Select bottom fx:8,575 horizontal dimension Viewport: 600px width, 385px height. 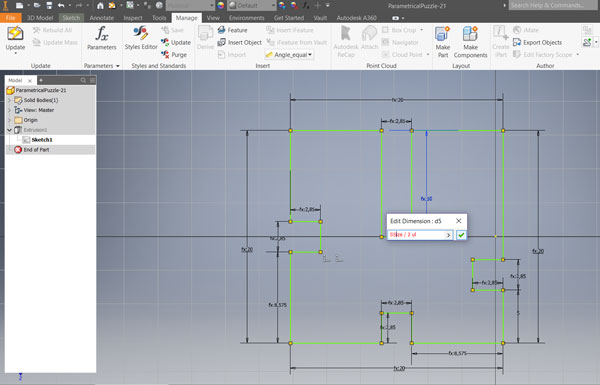coord(457,353)
